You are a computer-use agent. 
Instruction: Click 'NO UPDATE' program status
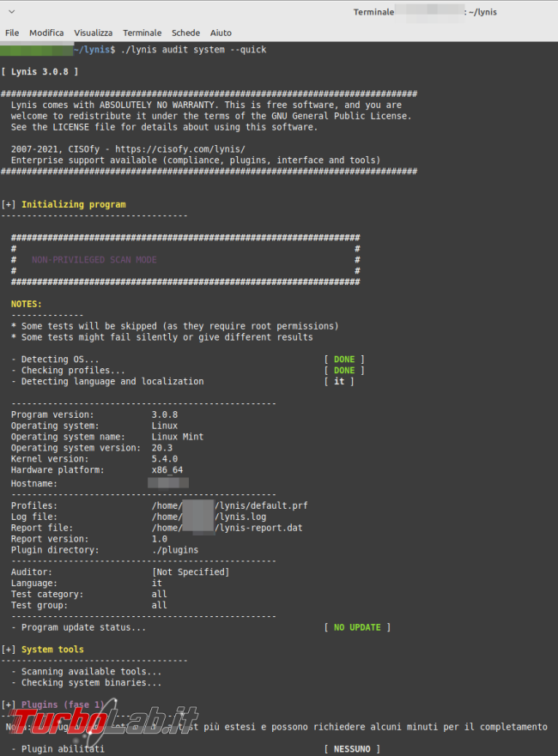pos(357,627)
